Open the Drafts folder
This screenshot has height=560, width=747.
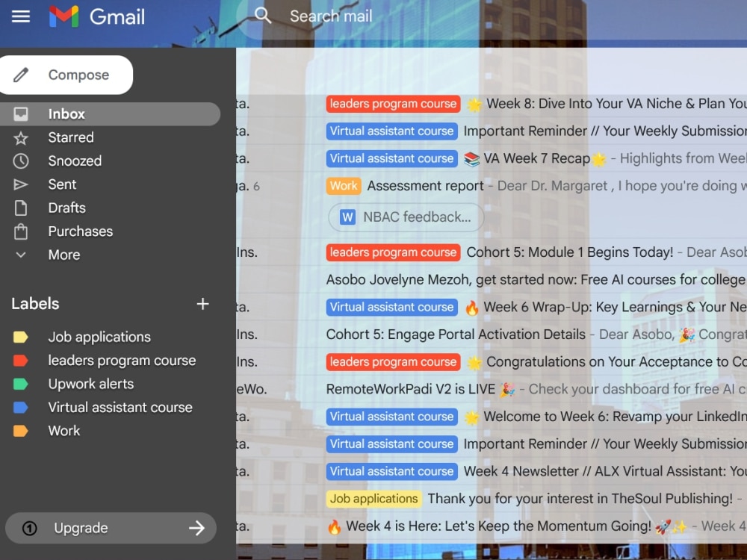click(110, 208)
